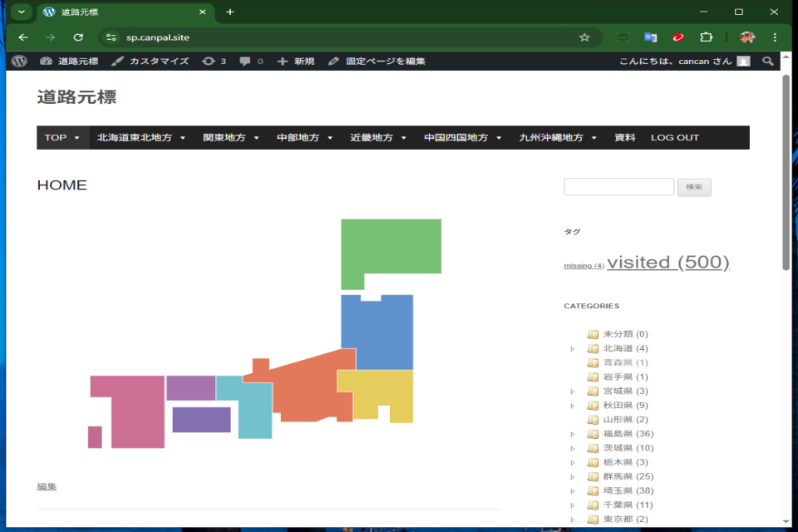Screen dimensions: 798x532
Task: Click the green Hokkaido region on map
Action: pyautogui.click(x=391, y=245)
